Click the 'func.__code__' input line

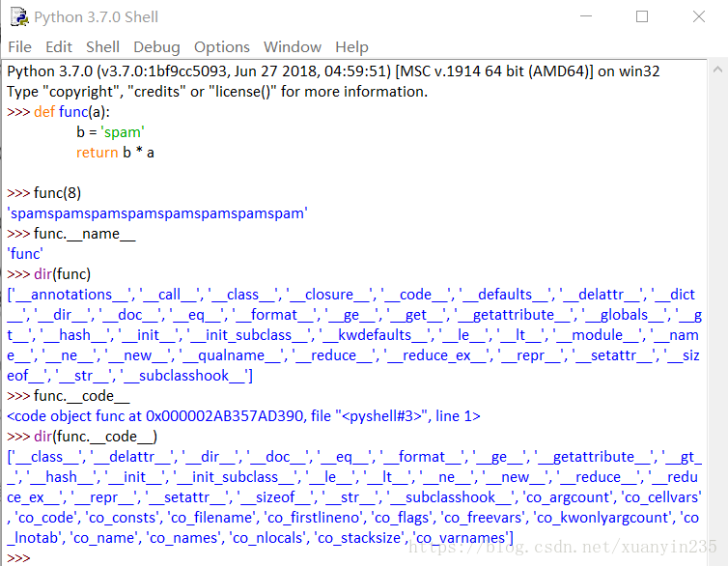pyautogui.click(x=69, y=396)
